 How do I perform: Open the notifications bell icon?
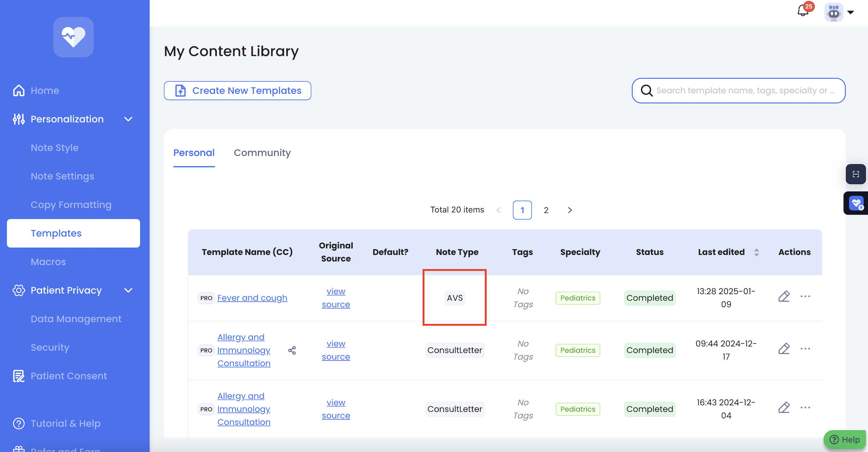coord(803,11)
